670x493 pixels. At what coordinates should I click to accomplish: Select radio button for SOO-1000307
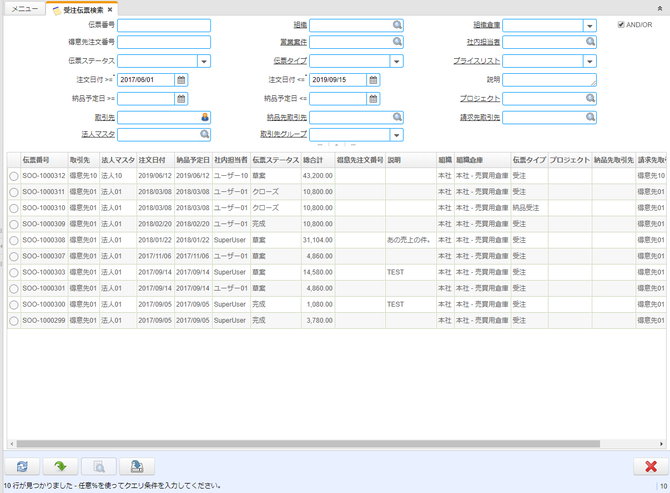14,256
